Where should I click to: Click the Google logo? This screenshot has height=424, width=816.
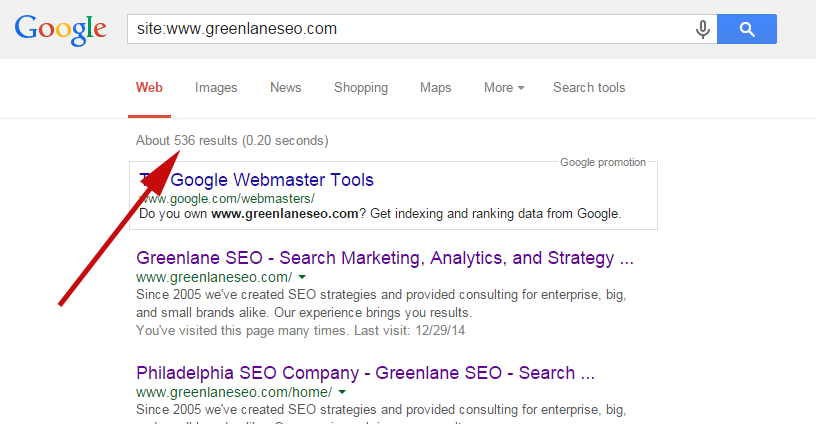(x=60, y=30)
